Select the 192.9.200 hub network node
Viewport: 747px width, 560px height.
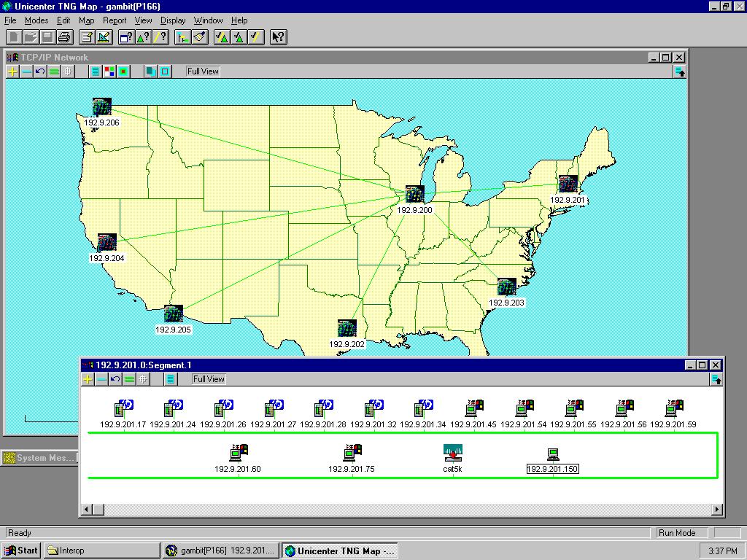tap(414, 194)
